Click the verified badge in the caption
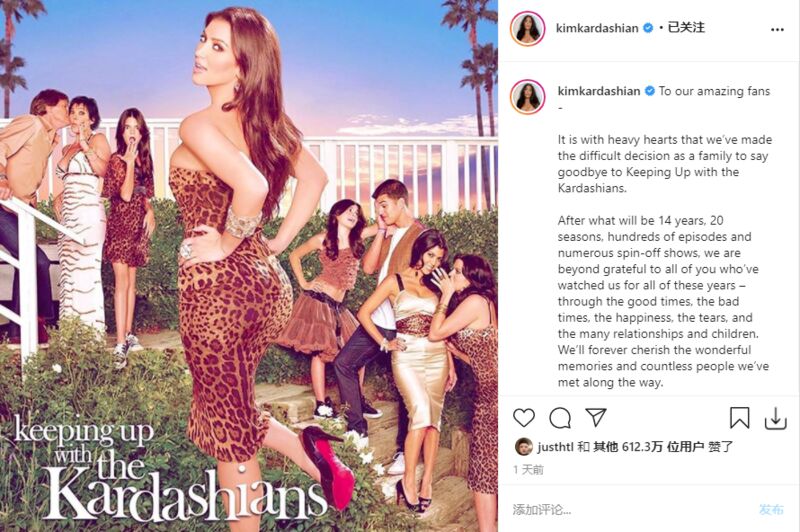This screenshot has width=800, height=532. click(649, 91)
